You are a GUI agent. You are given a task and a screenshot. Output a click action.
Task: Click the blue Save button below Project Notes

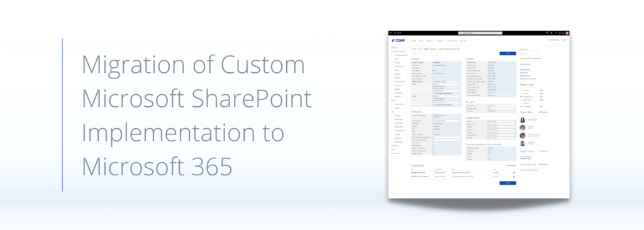(508, 183)
